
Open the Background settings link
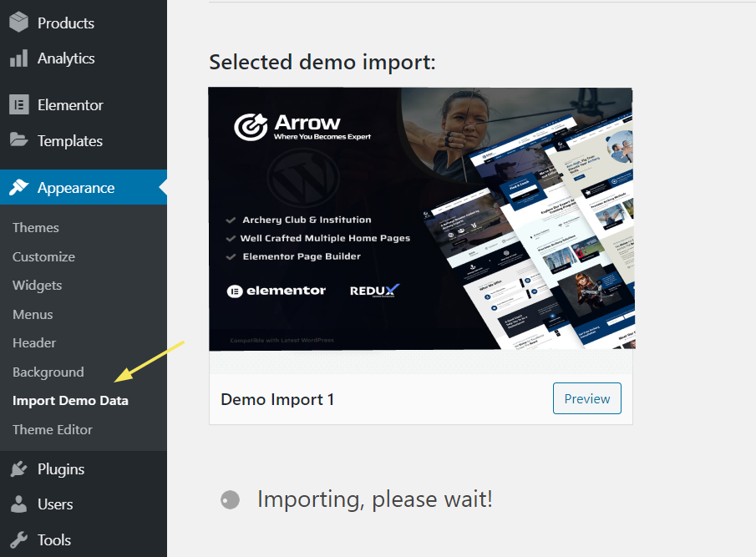48,372
